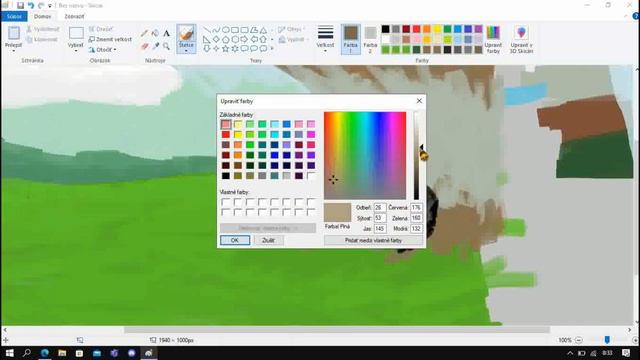This screenshot has width=640, height=360.
Task: Select the pure red basic color swatch
Action: [226, 134]
